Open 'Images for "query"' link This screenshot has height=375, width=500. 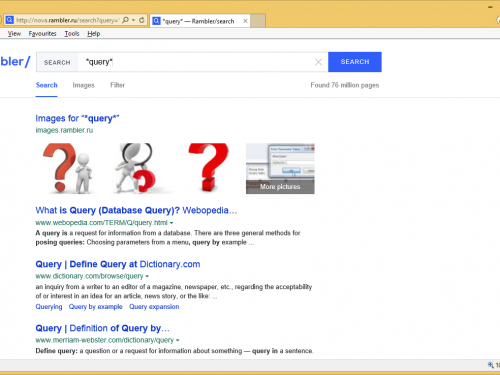[77, 118]
